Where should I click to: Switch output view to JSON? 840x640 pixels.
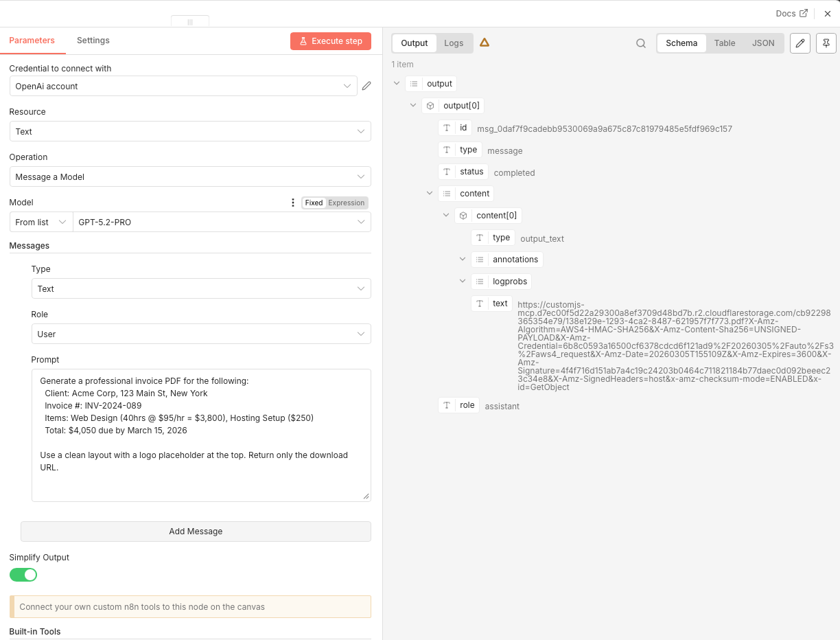tap(763, 43)
